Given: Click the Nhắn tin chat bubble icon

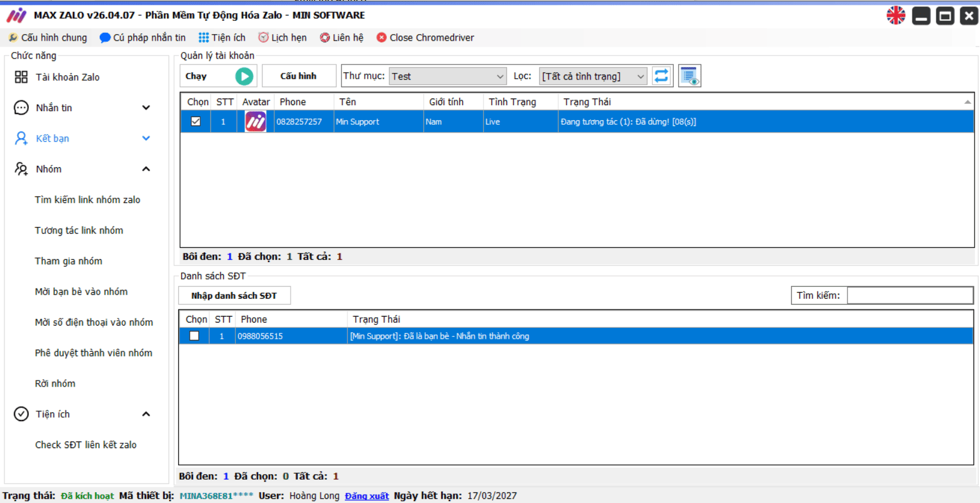Looking at the screenshot, I should [x=21, y=108].
